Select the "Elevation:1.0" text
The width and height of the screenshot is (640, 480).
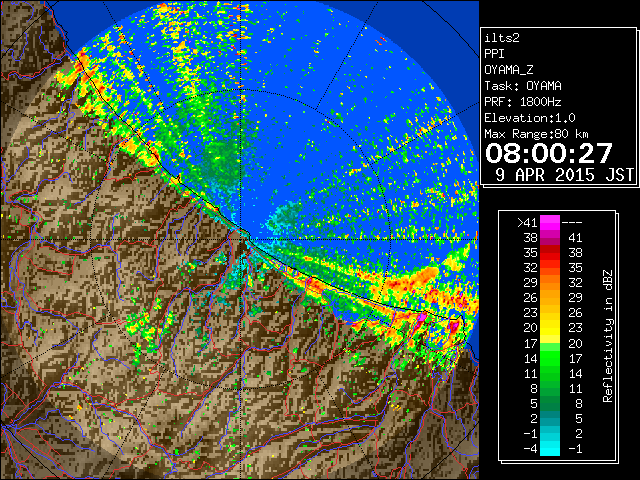tap(530, 118)
